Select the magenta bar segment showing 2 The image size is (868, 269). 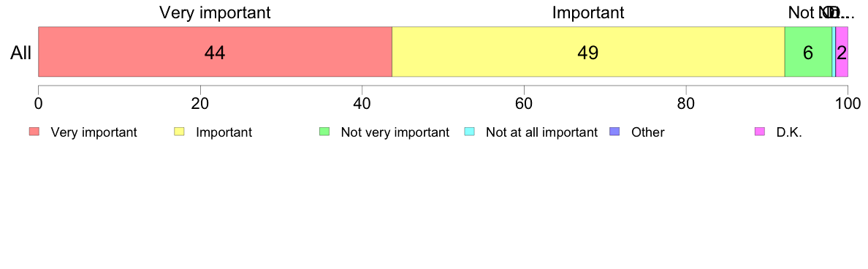click(x=842, y=51)
